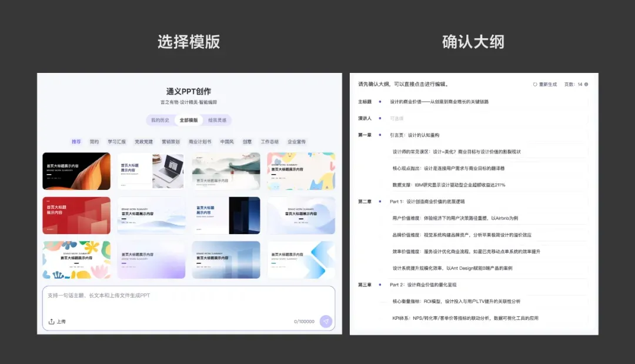Select the red 首页大标题 template thumbnail
The height and width of the screenshot is (364, 635).
tap(76, 215)
